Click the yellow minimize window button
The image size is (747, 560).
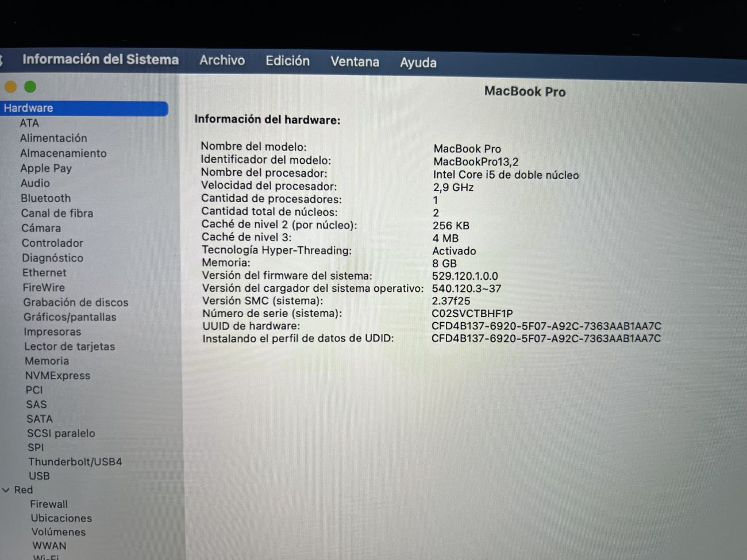click(10, 87)
